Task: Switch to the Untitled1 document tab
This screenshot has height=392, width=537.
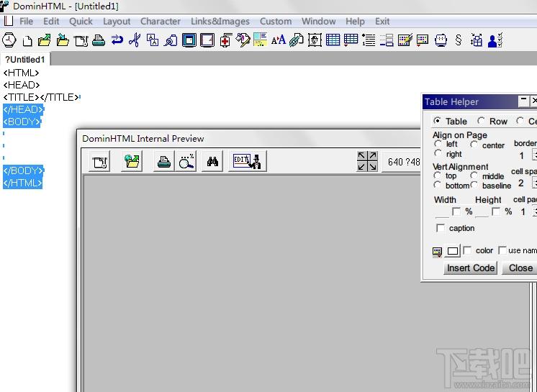Action: pos(25,59)
